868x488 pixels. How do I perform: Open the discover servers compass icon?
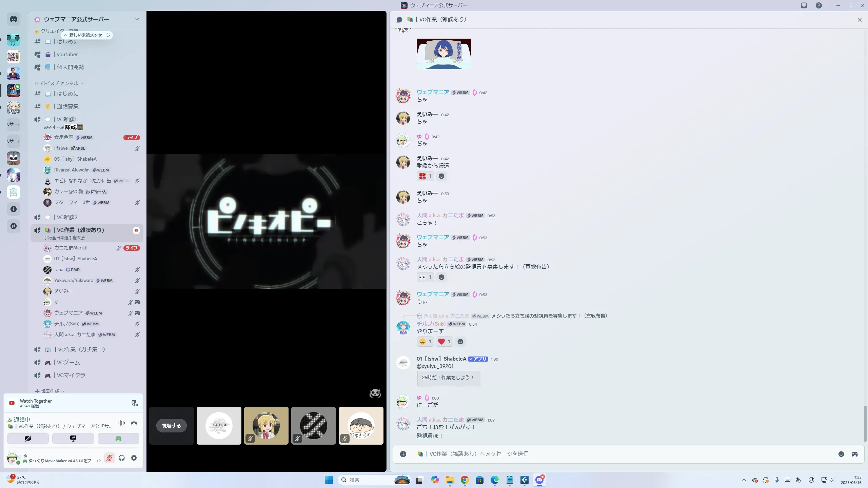click(14, 226)
